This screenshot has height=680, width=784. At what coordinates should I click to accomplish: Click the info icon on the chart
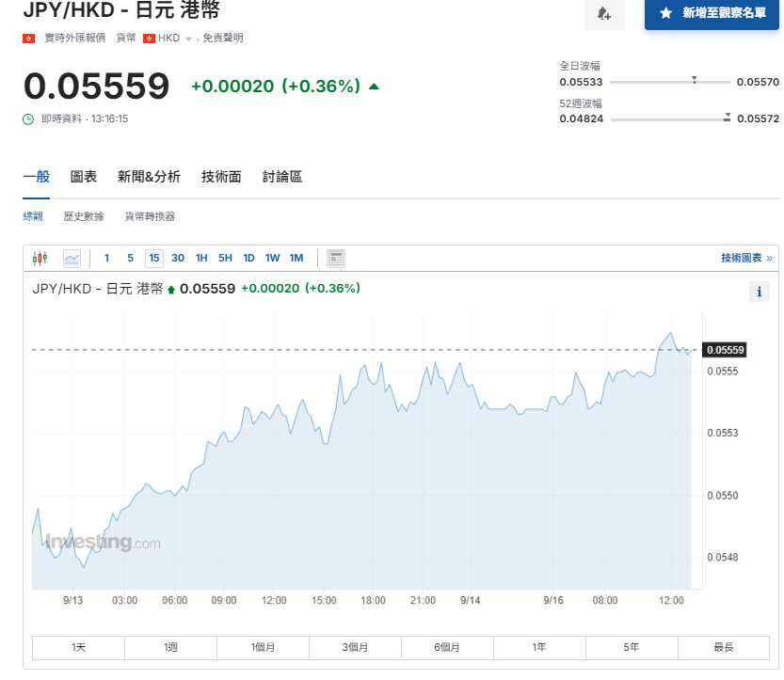tap(760, 292)
